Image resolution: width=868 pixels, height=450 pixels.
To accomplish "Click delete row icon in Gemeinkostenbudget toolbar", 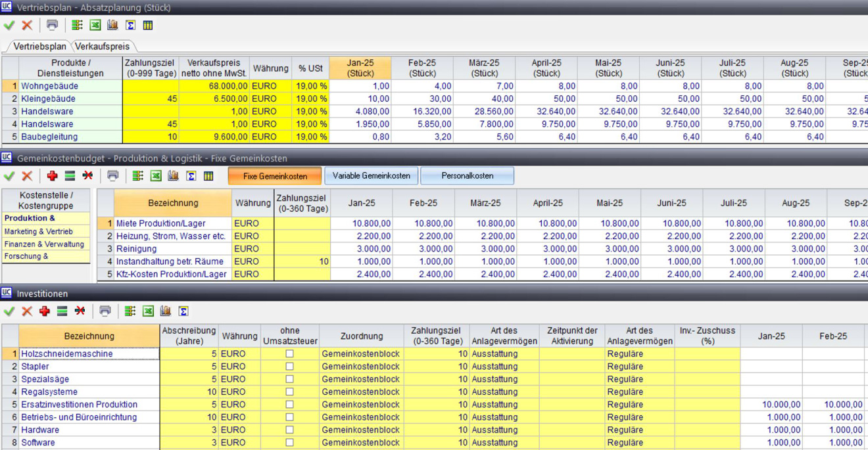I will point(87,175).
